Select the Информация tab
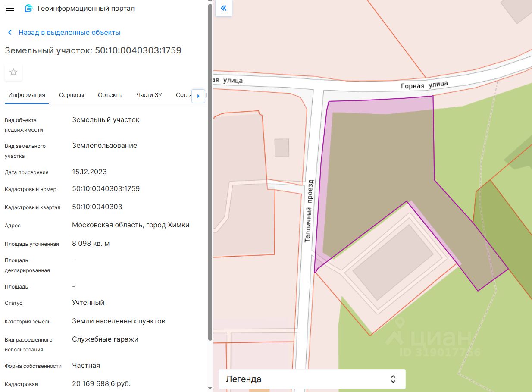 point(27,95)
